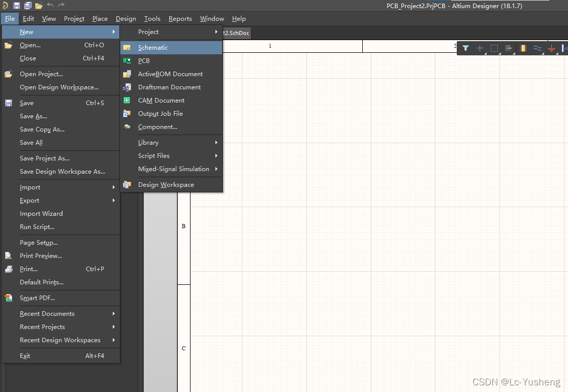Click the save disk icon in title bar
568x392 pixels.
point(17,6)
